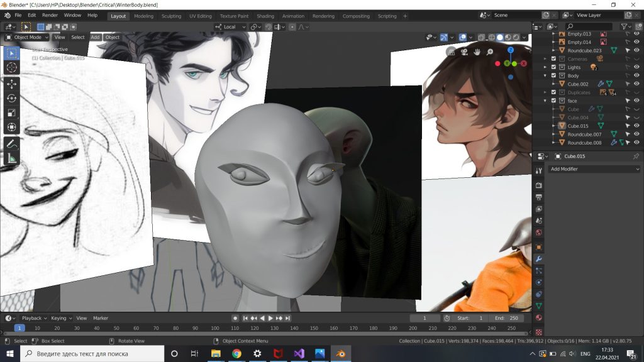Activate the Select Box tool
The image size is (644, 362).
[11, 53]
